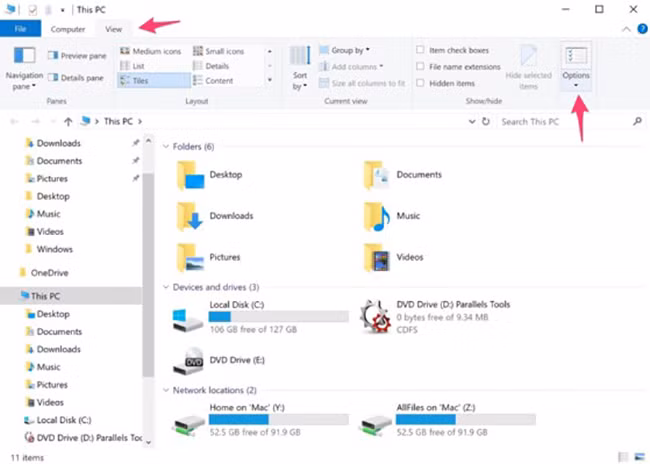Click Home on 'Mac' usage bar
650x464 pixels.
[x=279, y=420]
